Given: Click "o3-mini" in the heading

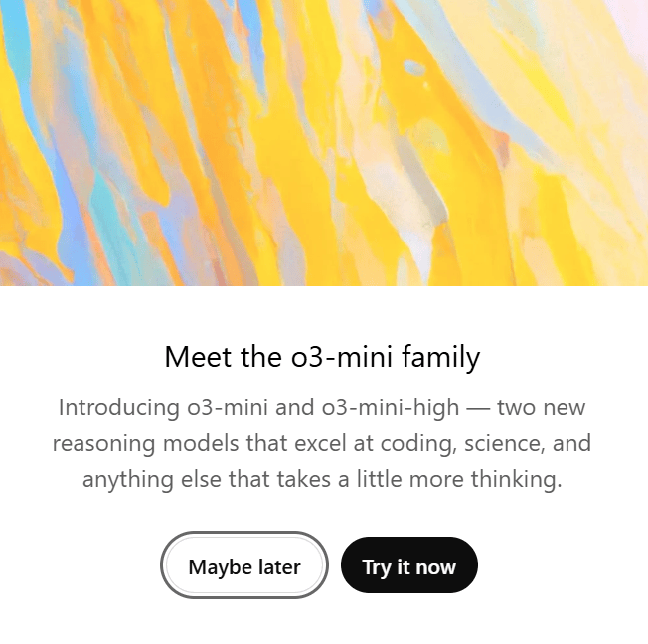Looking at the screenshot, I should coord(346,356).
